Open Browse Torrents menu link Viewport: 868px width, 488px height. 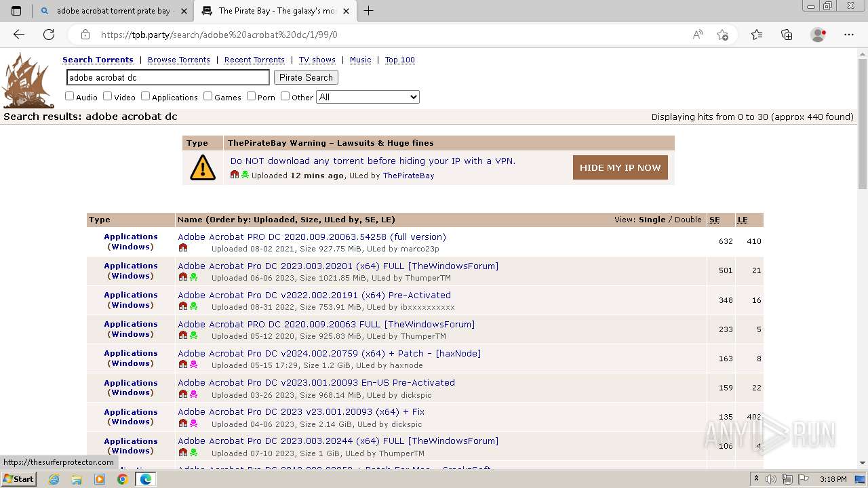179,60
